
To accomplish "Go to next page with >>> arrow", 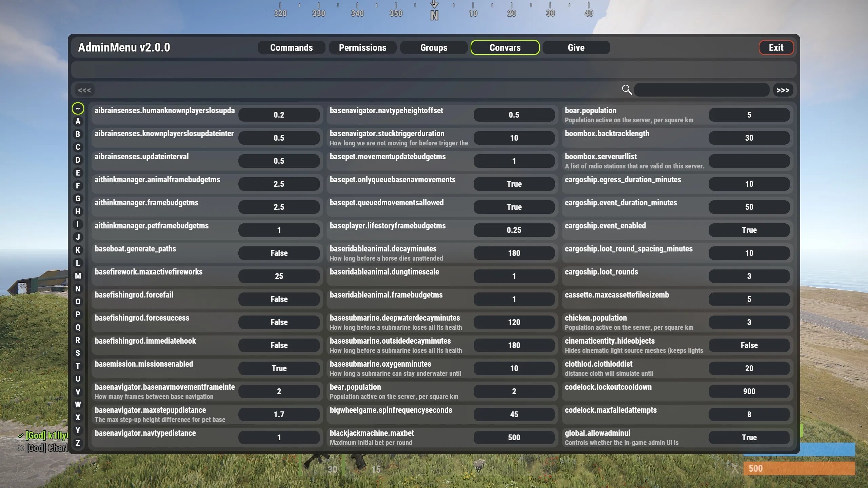I will click(783, 90).
